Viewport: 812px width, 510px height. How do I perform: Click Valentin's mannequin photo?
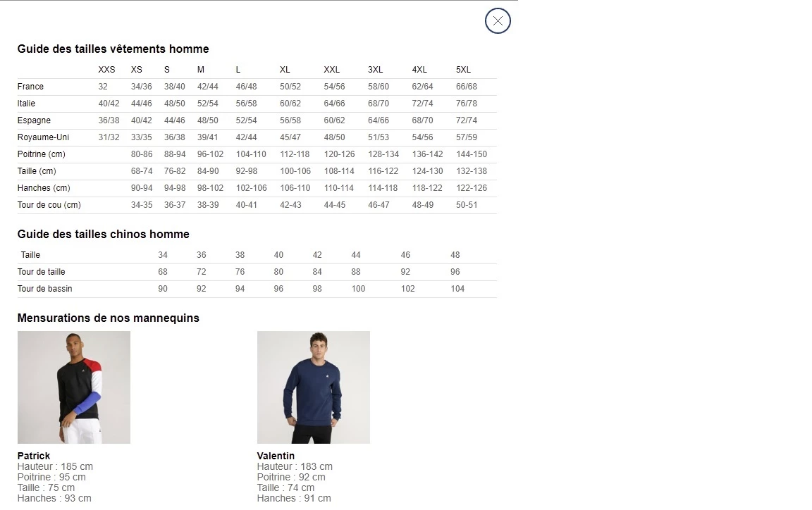tap(314, 387)
